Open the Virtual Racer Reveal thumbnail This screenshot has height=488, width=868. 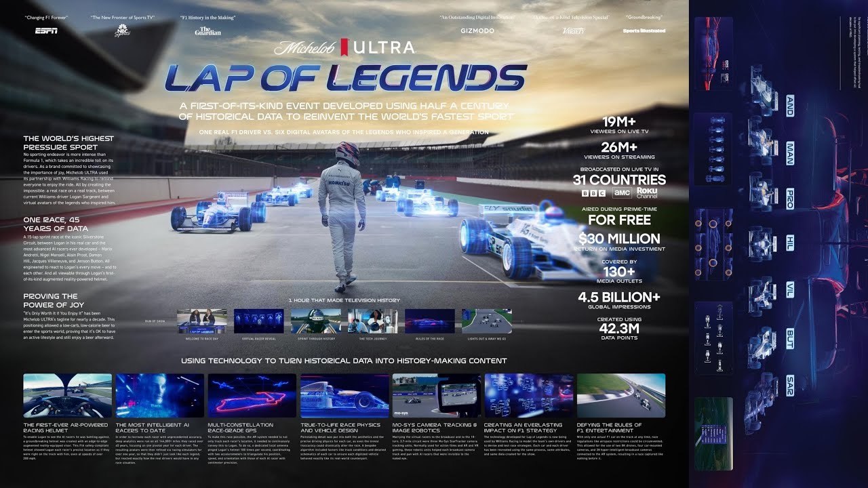[258, 321]
